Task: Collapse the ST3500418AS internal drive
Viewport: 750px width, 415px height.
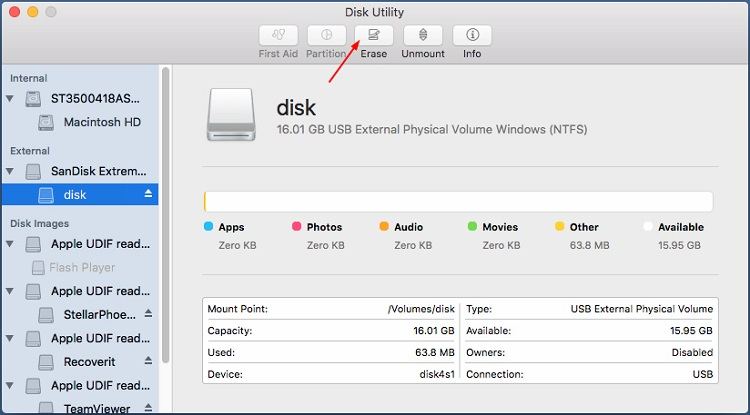Action: (11, 99)
